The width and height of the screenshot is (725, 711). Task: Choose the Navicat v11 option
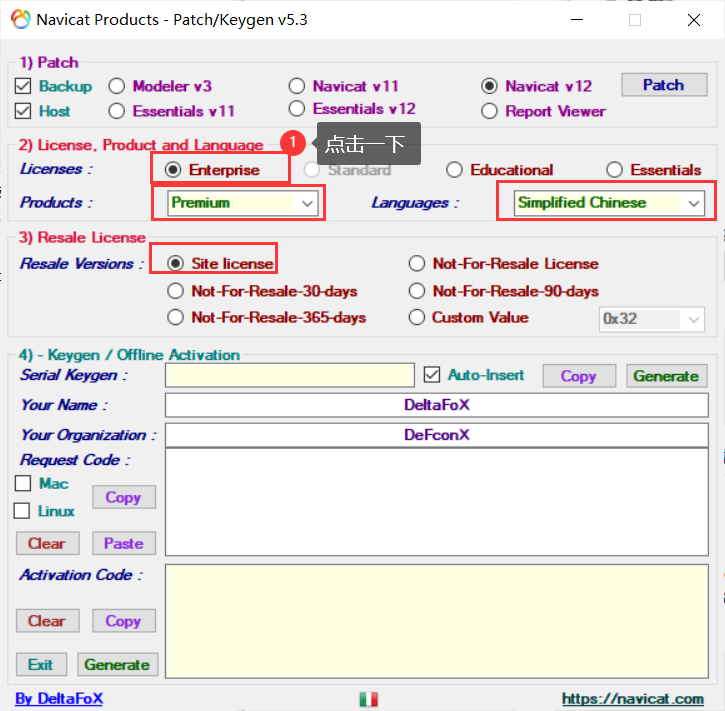pos(297,86)
